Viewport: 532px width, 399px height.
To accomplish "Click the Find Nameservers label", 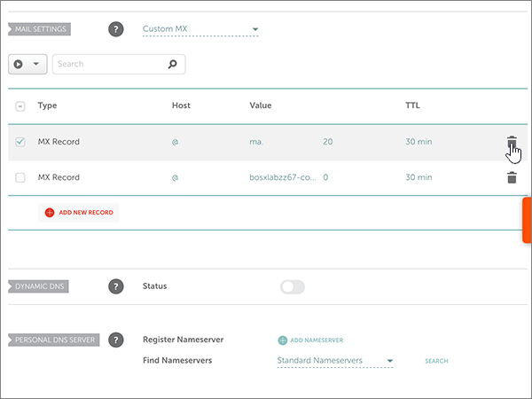I will click(x=177, y=360).
